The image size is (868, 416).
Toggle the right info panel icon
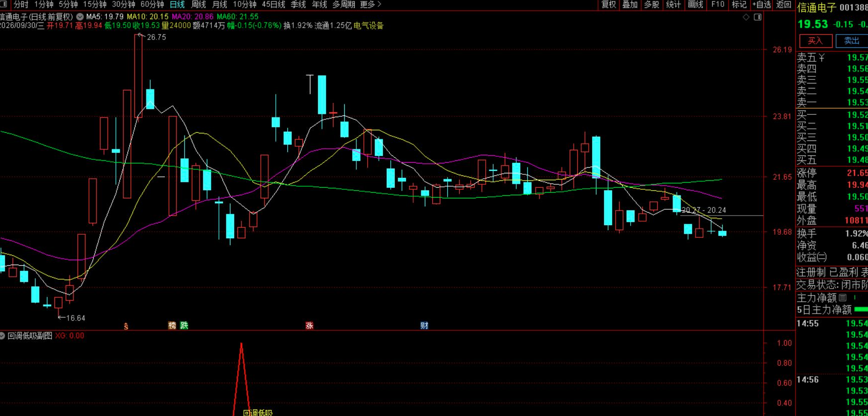758,17
